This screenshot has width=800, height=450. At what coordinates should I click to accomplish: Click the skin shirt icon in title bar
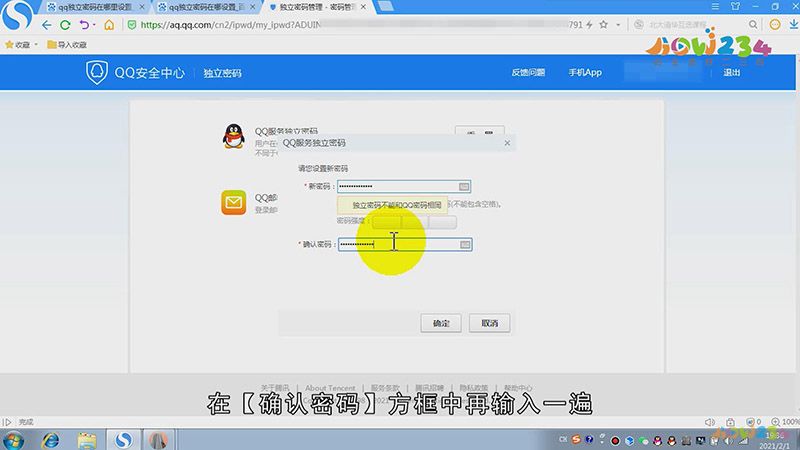pyautogui.click(x=735, y=7)
